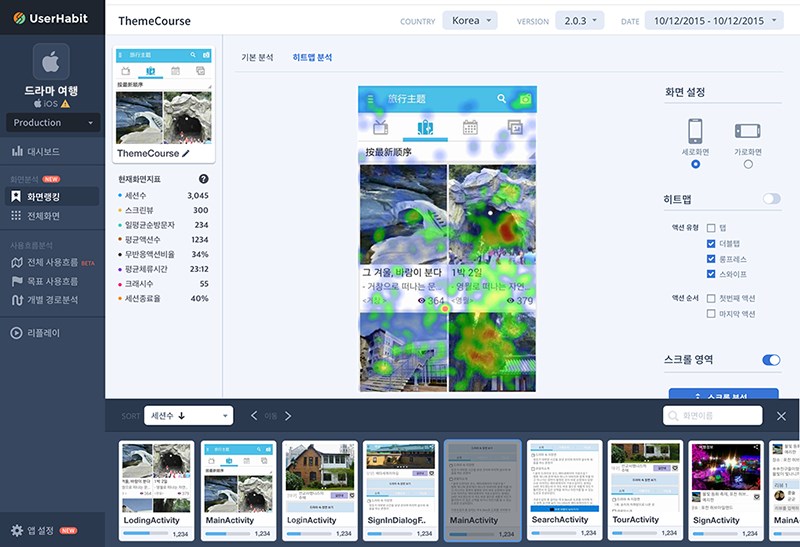Click the help question mark icon
Viewport: 800px width, 547px height.
(203, 179)
